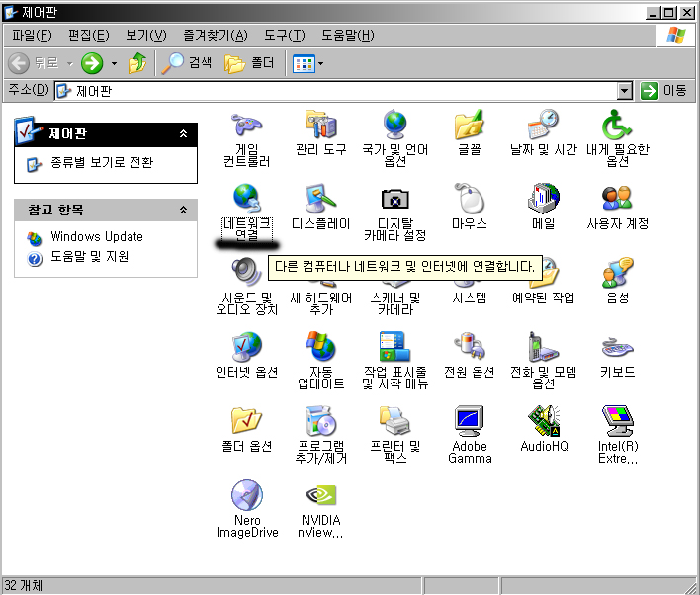Screen dimensions: 700x595
Task: Open 국가 및 언어 옵션 globe icon
Action: pyautogui.click(x=395, y=125)
